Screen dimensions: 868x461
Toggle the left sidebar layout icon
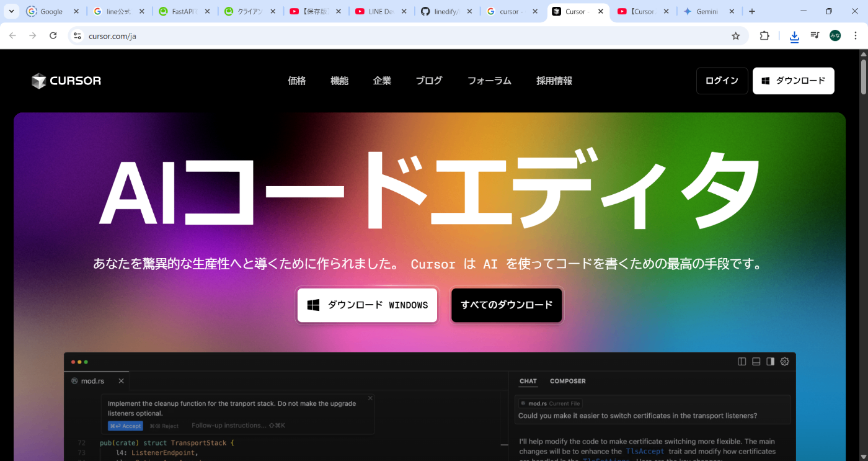742,362
